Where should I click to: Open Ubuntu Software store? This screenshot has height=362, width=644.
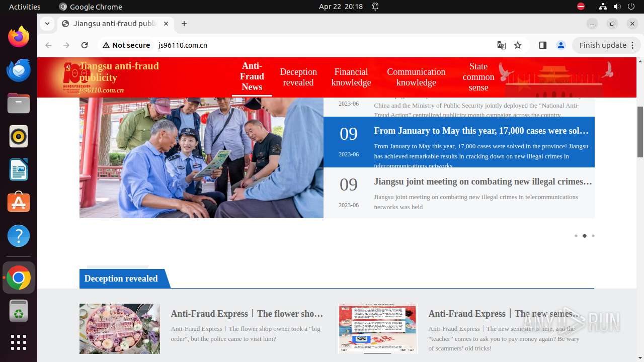point(19,203)
